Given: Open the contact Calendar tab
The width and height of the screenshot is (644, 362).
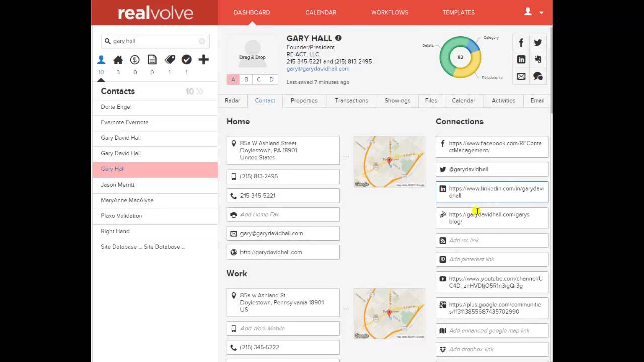Looking at the screenshot, I should pos(463,101).
